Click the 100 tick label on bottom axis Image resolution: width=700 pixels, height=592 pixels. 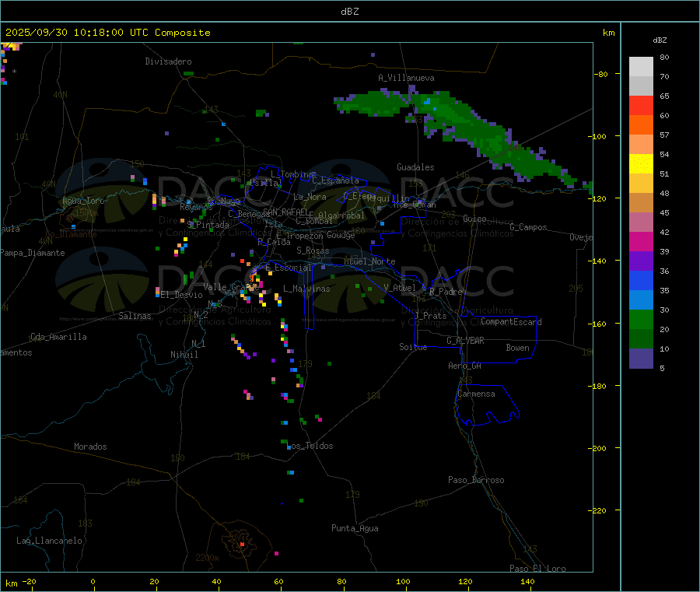tap(403, 581)
